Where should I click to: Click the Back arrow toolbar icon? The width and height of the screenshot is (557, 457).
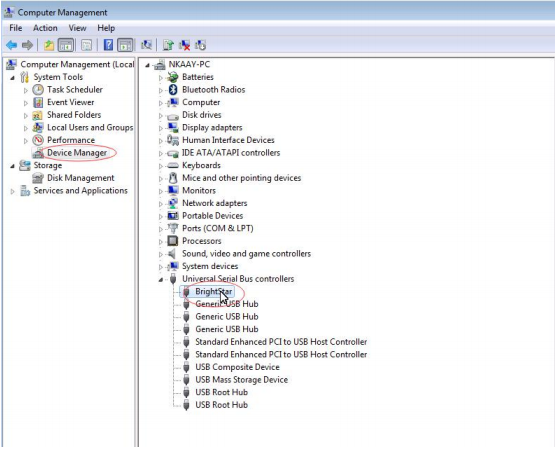11,45
